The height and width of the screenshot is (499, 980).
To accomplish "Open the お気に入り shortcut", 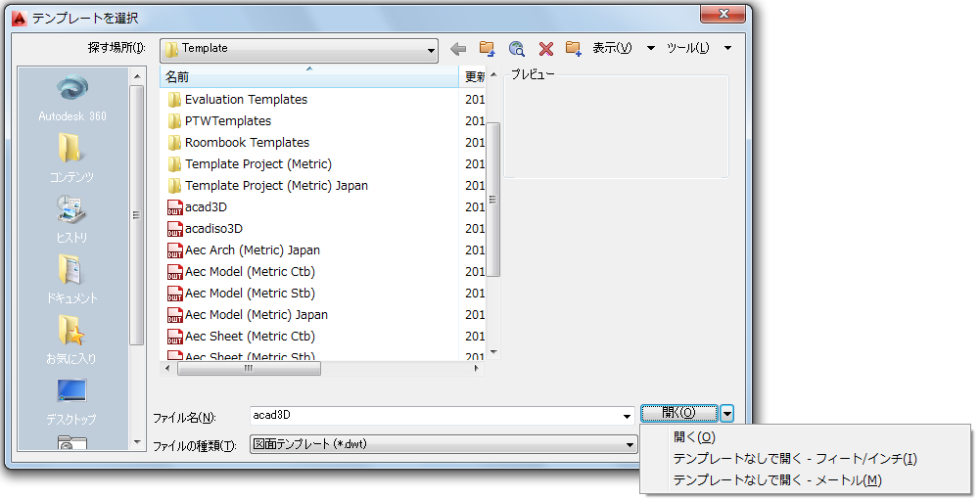I will point(72,340).
